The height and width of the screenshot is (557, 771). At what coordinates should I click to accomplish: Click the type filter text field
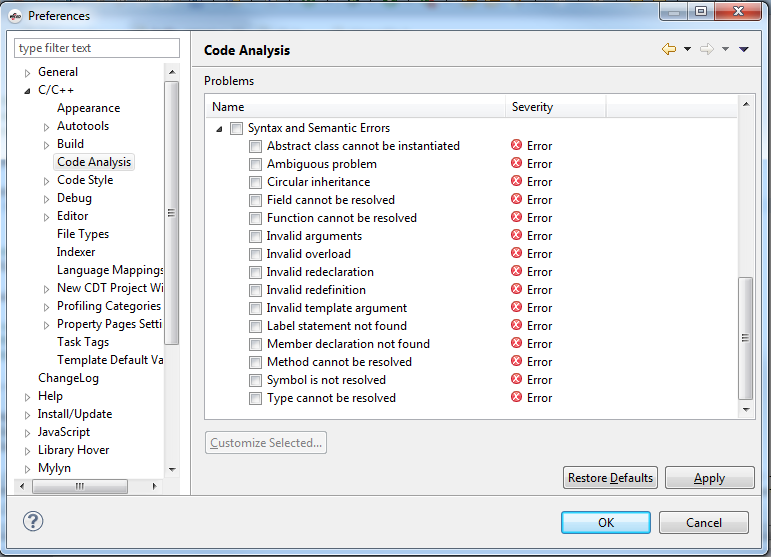click(97, 48)
